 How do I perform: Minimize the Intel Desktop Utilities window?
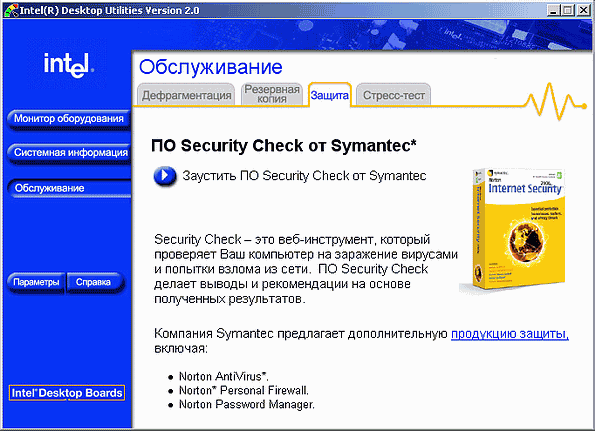(x=553, y=10)
